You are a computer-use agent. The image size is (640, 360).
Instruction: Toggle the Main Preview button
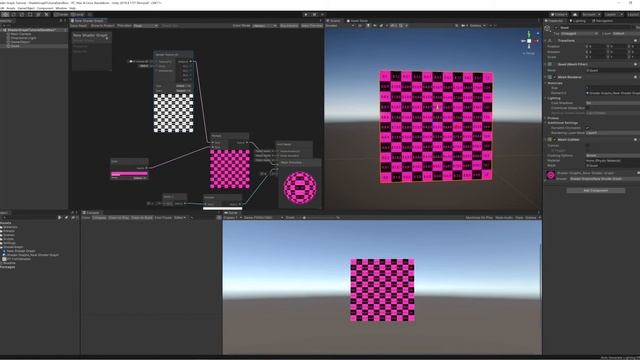[x=312, y=26]
